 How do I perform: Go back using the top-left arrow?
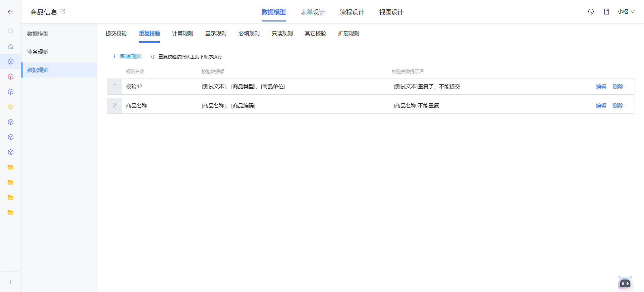click(10, 12)
